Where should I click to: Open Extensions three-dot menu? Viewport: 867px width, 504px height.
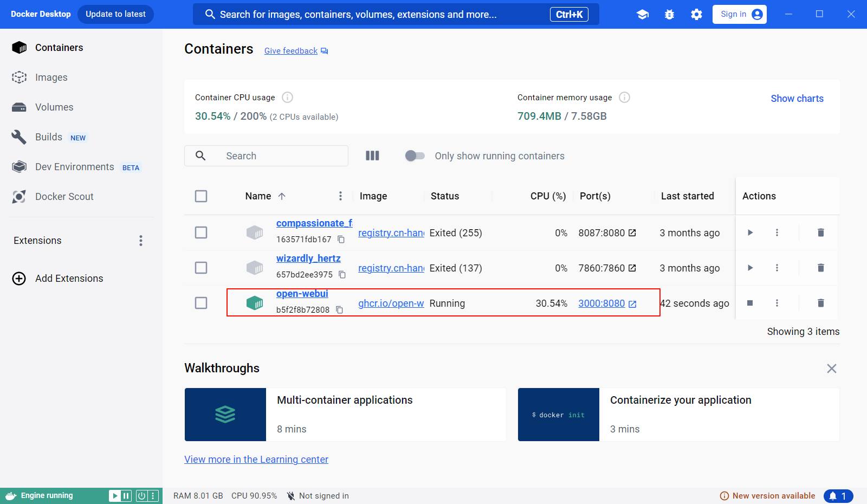(141, 241)
